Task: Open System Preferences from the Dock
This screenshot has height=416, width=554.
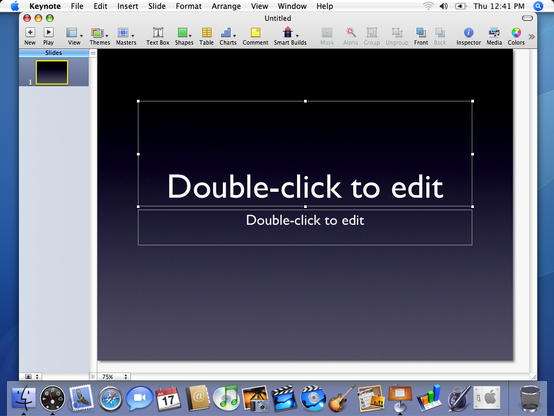Action: tap(487, 398)
